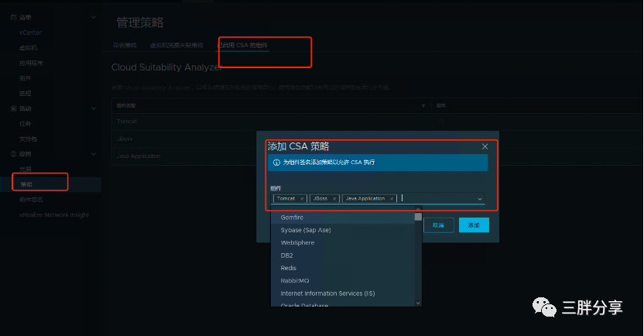Choose Gemfire from the dropdown list
This screenshot has height=336, width=644.
(x=343, y=218)
